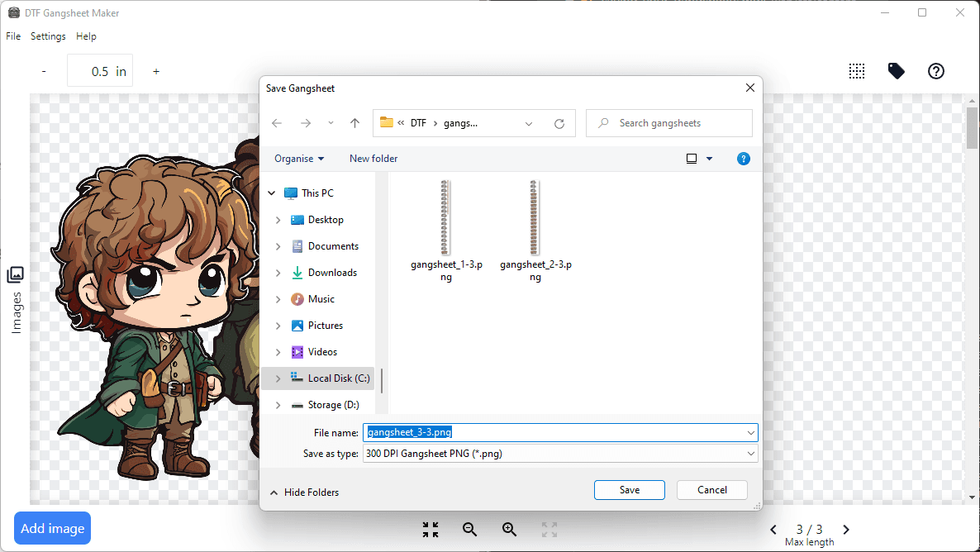
Task: Open the help question mark icon
Action: point(936,71)
